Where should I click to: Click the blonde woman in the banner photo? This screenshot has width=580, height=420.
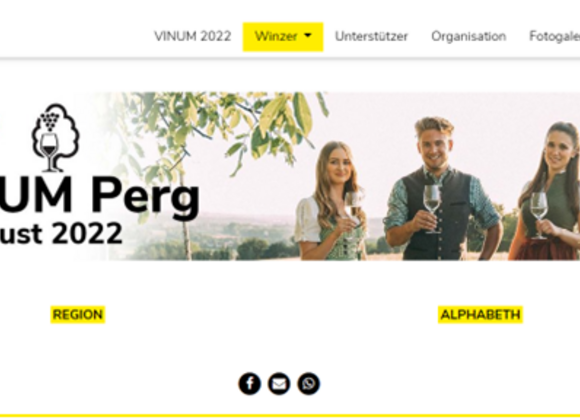[333, 202]
